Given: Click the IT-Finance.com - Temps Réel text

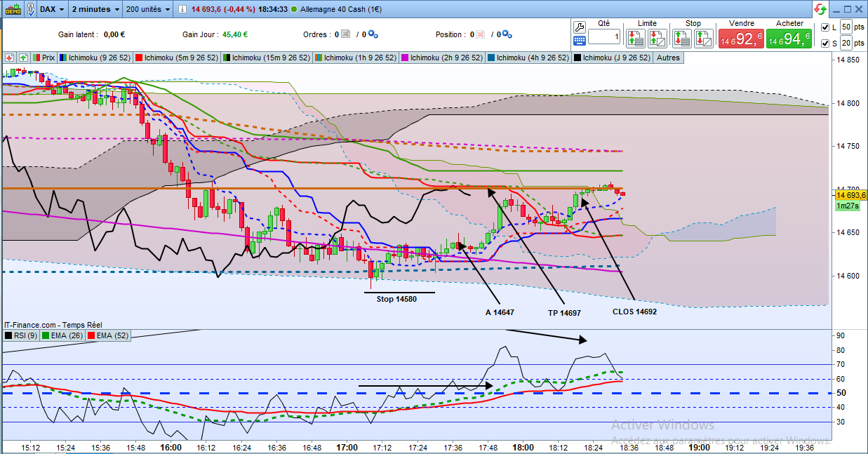Looking at the screenshot, I should coord(53,325).
